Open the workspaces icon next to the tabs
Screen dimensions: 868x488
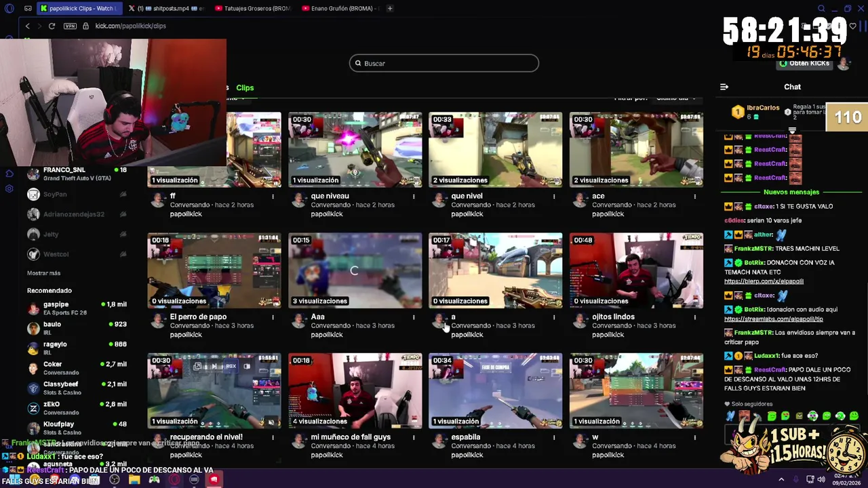28,8
